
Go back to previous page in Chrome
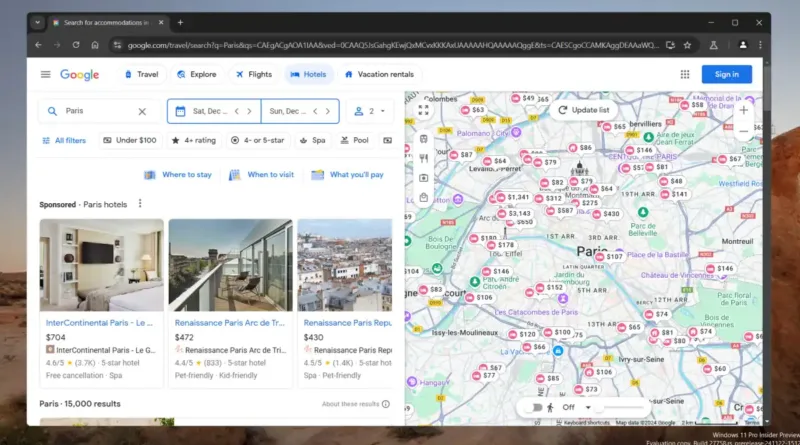click(38, 45)
